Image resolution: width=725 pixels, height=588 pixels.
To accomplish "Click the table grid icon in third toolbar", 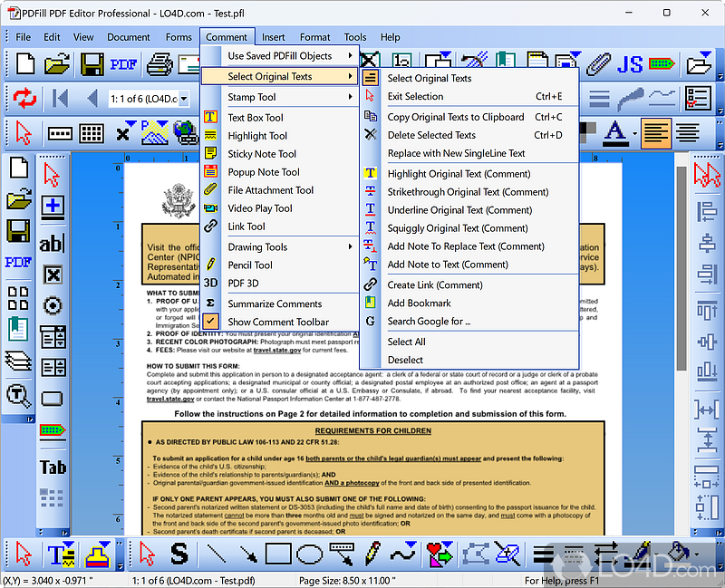I will 92,133.
